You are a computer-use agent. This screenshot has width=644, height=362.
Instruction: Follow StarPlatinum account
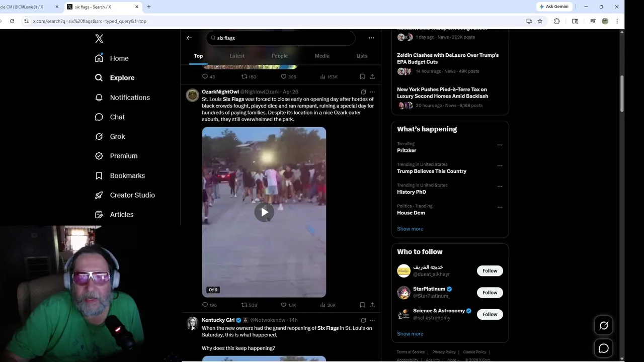(490, 293)
